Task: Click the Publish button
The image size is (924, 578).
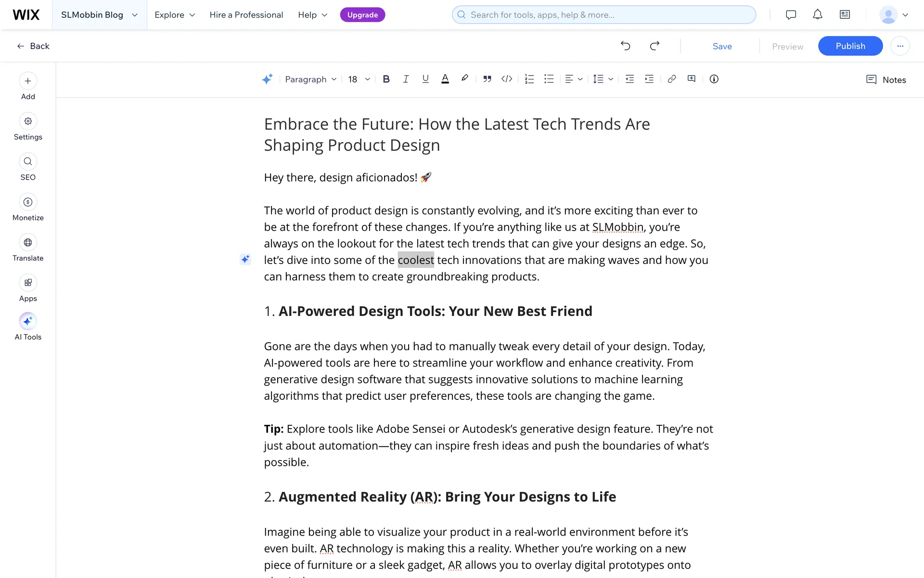Action: 850,46
